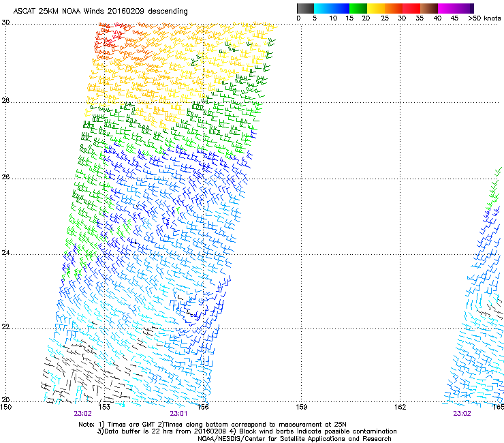This screenshot has width=504, height=443.
Task: Click the "0" label under the color scale
Action: [x=298, y=18]
